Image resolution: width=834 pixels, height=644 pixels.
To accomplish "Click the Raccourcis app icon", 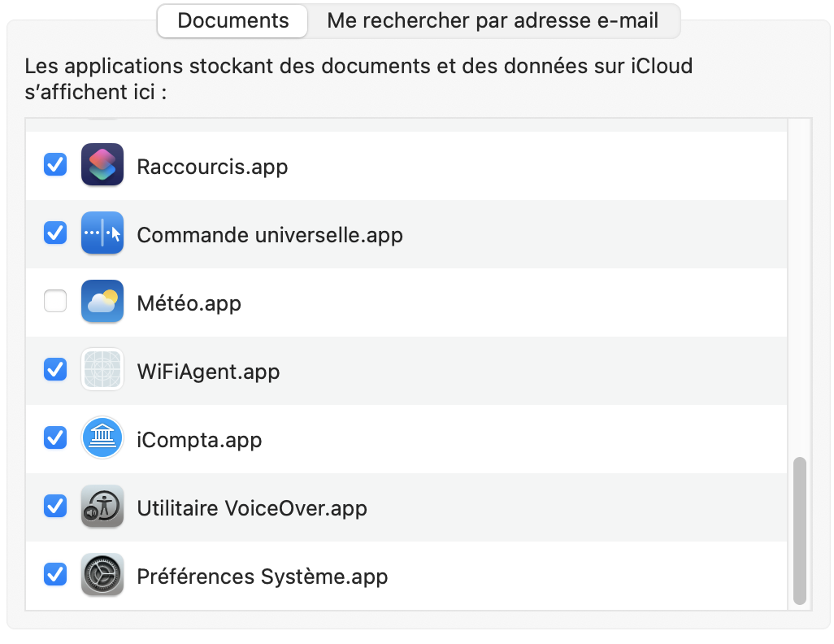I will tap(102, 165).
